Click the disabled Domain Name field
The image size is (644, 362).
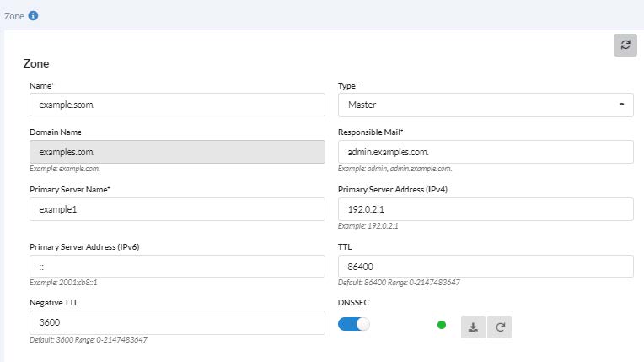coord(177,152)
